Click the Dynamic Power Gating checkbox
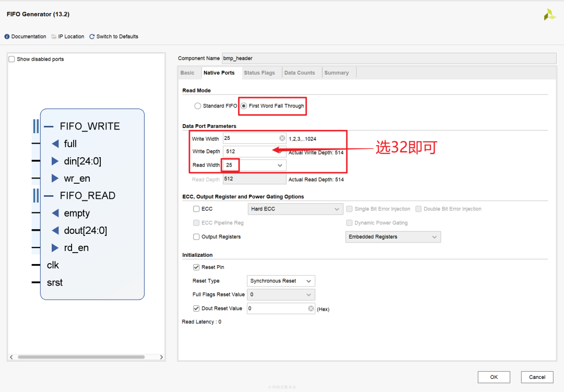 coord(349,223)
